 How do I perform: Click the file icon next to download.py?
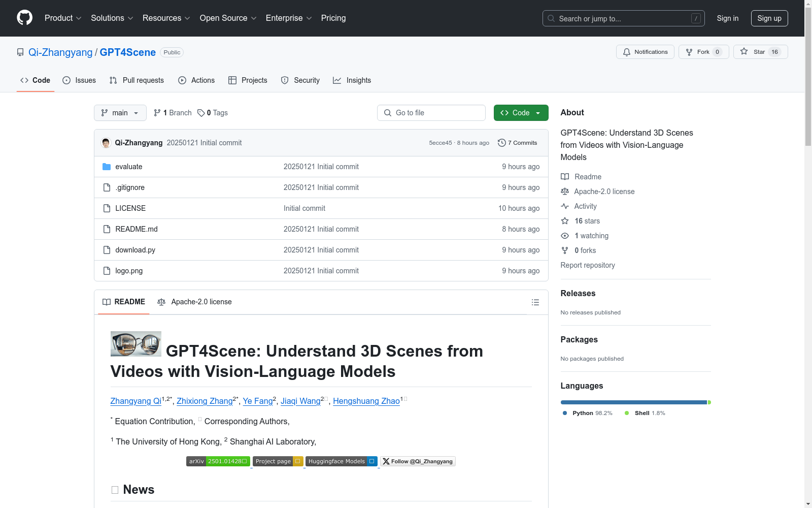point(107,250)
